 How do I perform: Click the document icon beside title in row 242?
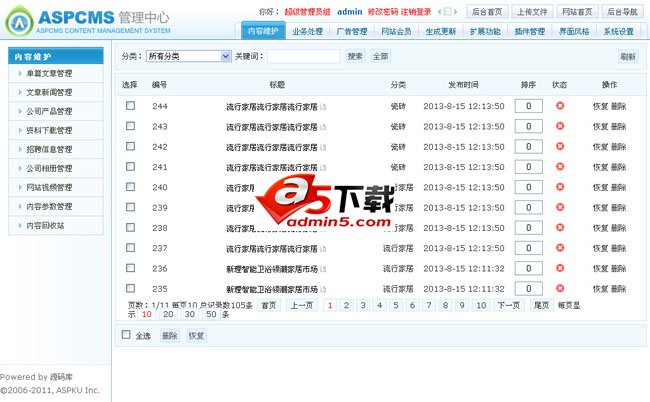(x=323, y=148)
